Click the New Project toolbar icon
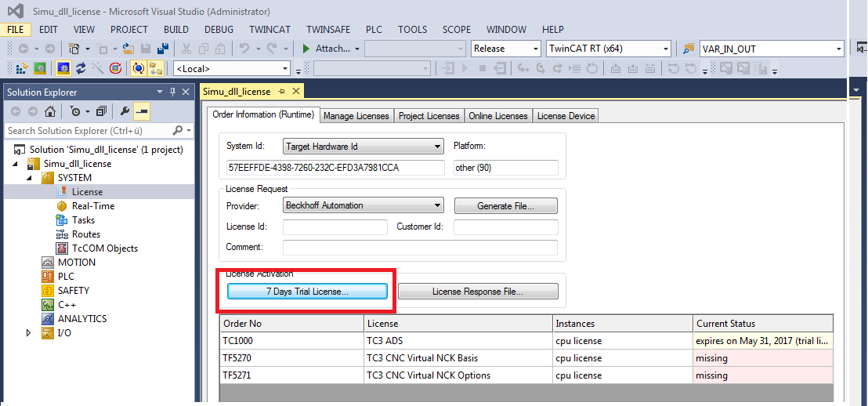The height and width of the screenshot is (406, 868). 74,49
